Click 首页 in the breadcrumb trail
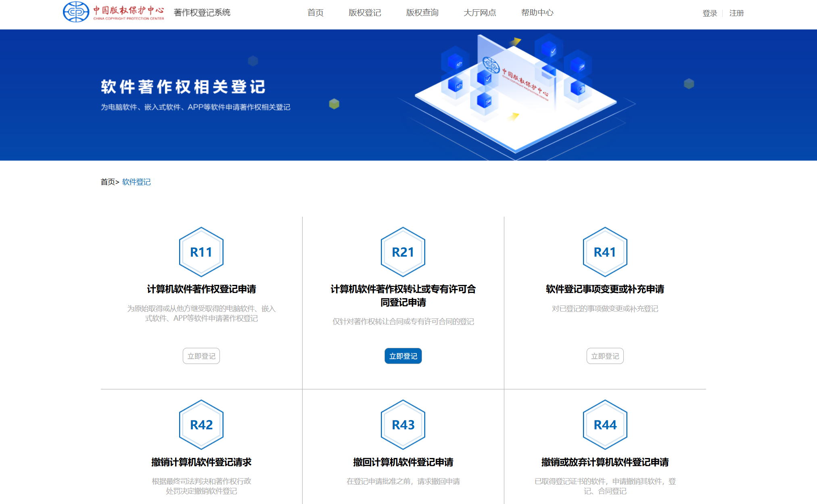817x504 pixels. click(108, 182)
